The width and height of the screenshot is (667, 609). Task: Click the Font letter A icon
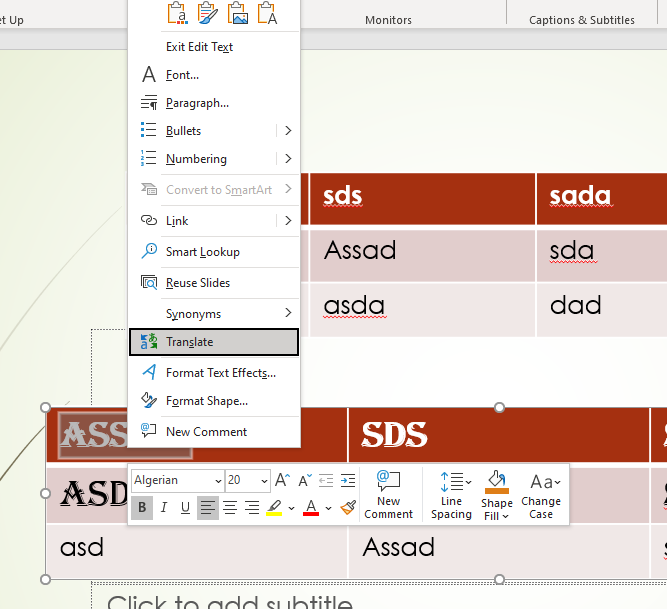pyautogui.click(x=149, y=74)
